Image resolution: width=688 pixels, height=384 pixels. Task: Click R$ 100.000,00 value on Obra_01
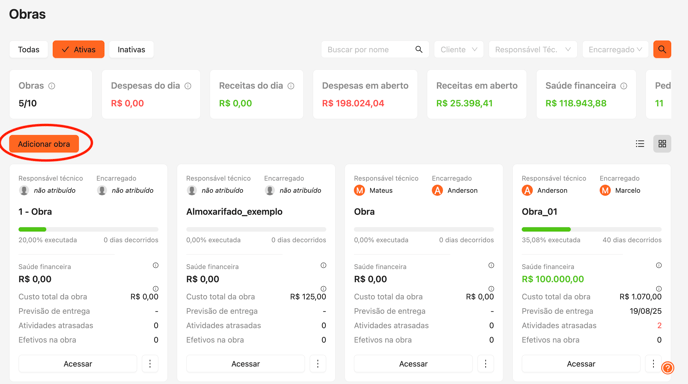553,279
